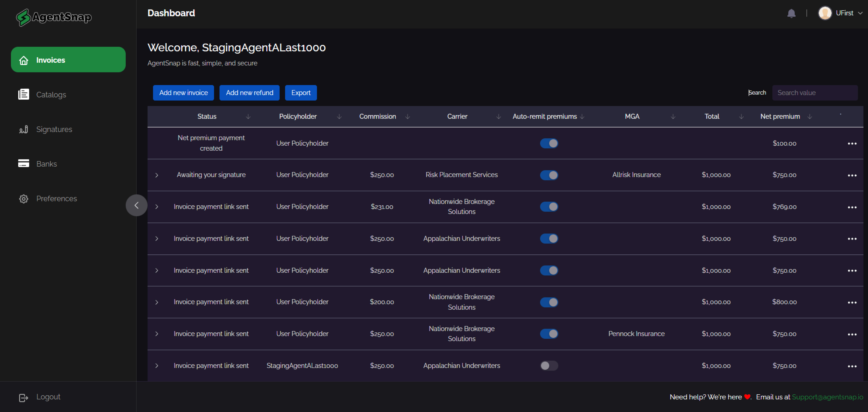Click the Catalogs list icon
The height and width of the screenshot is (412, 868).
(24, 94)
